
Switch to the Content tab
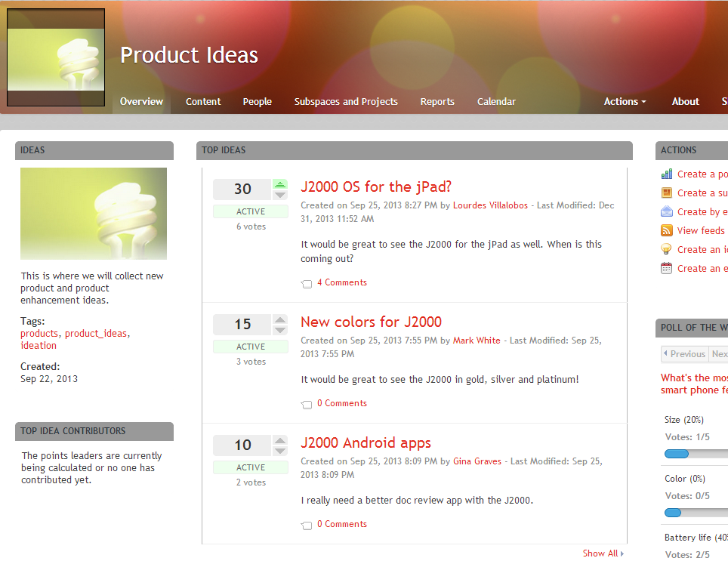coord(203,101)
